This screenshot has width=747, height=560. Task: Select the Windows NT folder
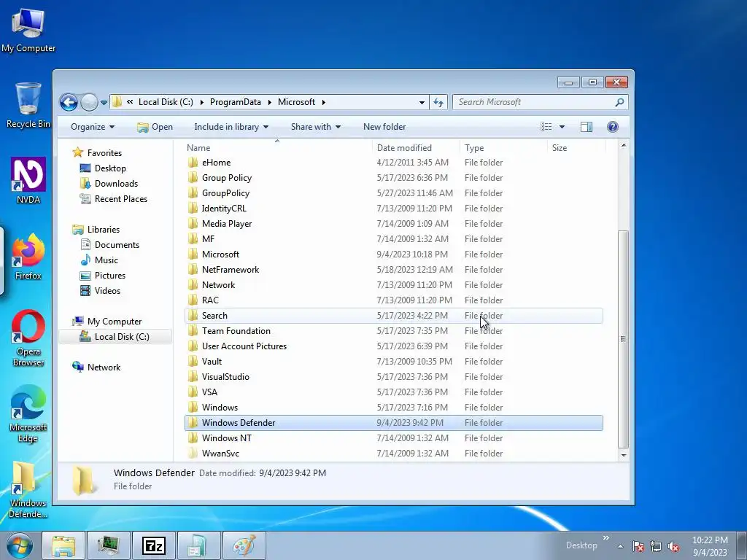click(x=393, y=437)
